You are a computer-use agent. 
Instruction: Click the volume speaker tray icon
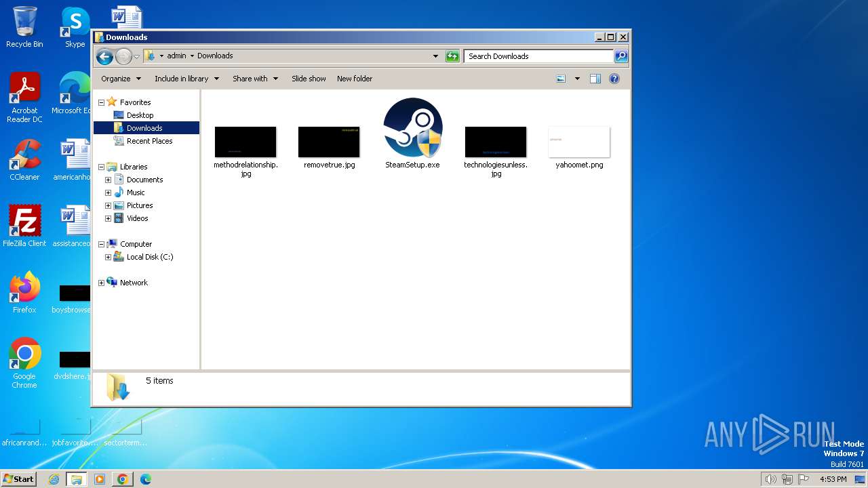tap(770, 479)
